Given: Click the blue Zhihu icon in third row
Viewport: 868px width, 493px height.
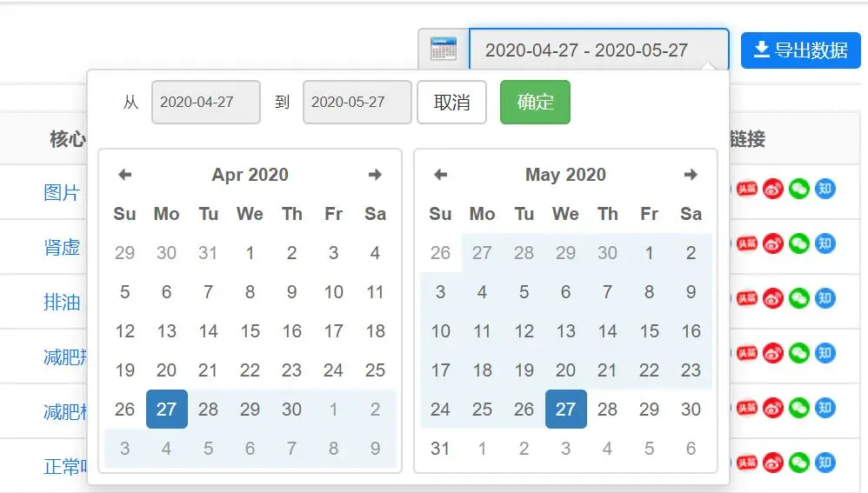Looking at the screenshot, I should tap(825, 299).
